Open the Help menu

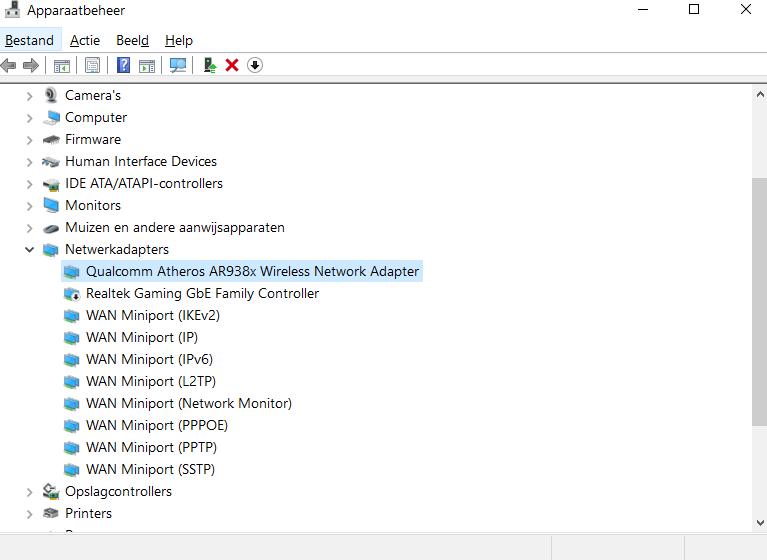179,40
